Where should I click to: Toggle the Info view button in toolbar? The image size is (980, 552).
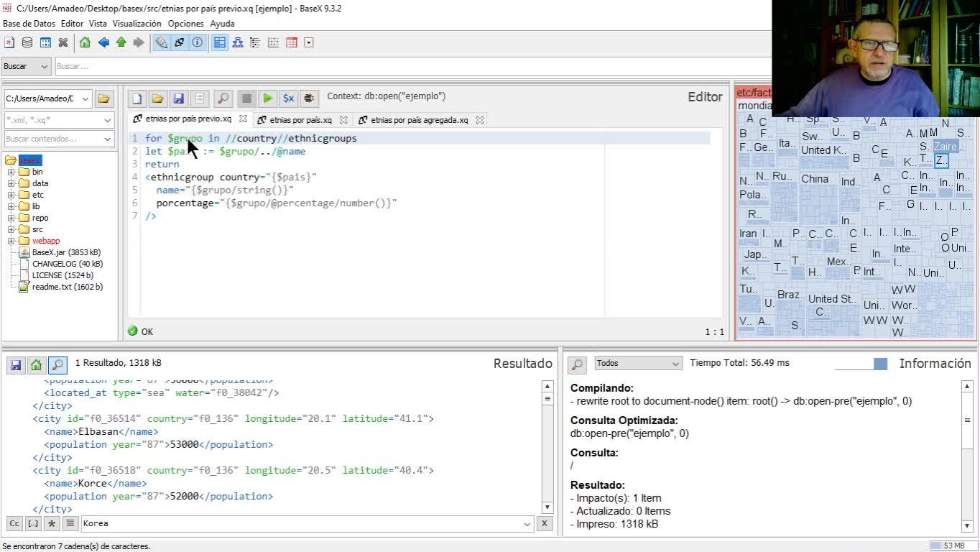tap(197, 42)
